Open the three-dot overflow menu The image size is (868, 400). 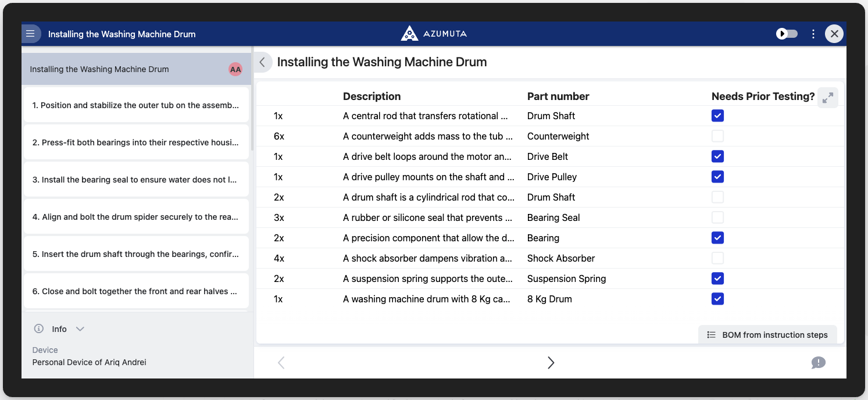pyautogui.click(x=813, y=34)
